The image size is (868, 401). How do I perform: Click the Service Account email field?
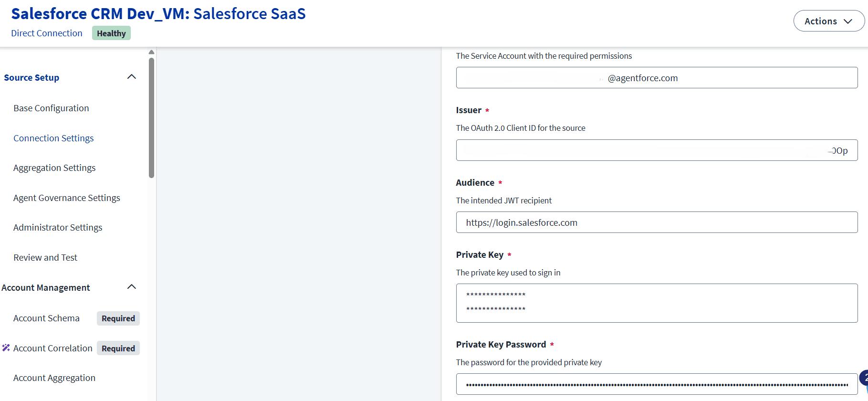pos(657,78)
